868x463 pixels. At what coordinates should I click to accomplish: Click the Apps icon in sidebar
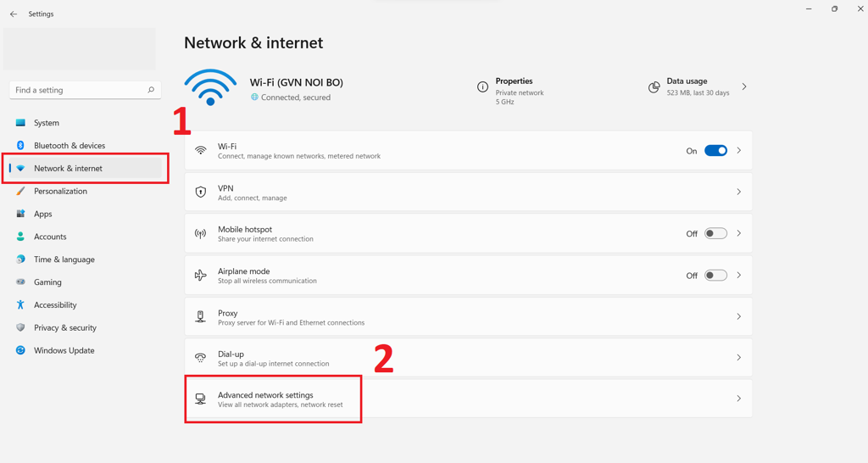click(20, 214)
